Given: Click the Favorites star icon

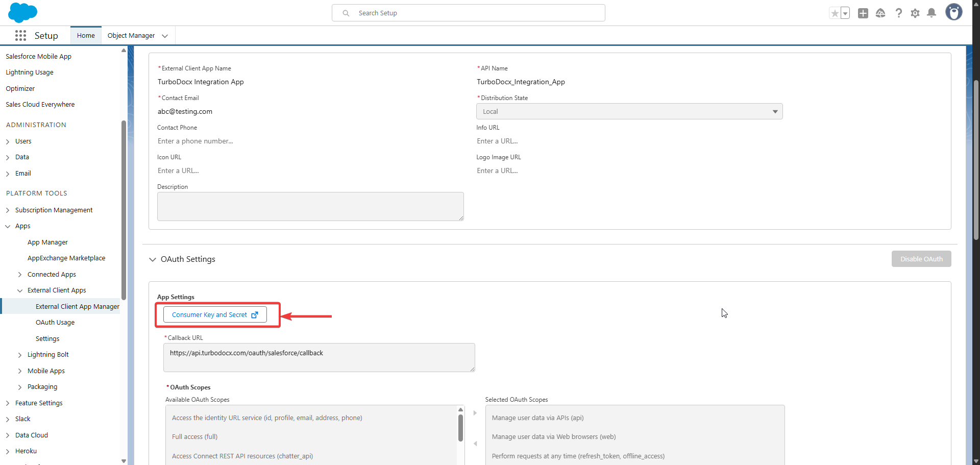Looking at the screenshot, I should 835,13.
